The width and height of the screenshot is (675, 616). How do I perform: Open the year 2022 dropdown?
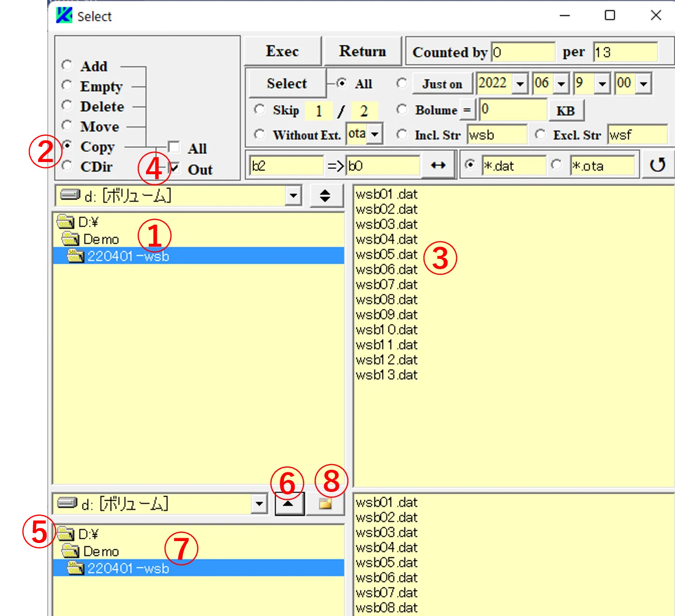pos(520,84)
